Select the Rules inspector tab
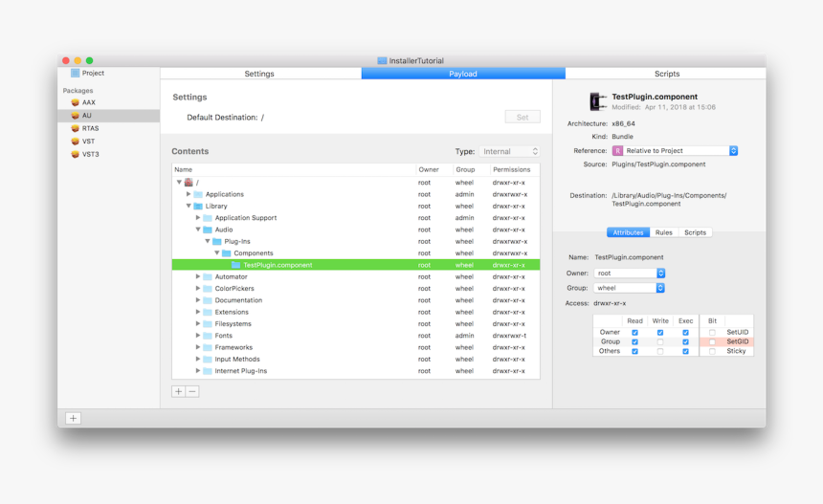This screenshot has height=504, width=823. click(x=663, y=232)
